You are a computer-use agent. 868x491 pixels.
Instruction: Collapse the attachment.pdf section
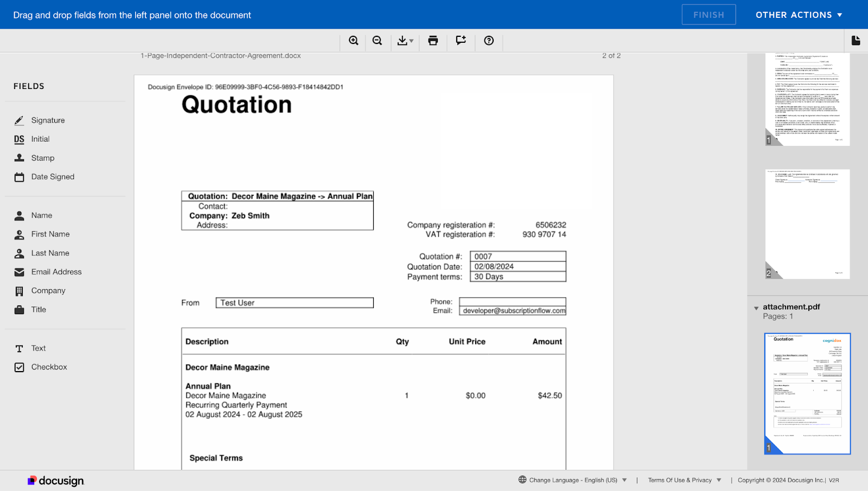click(756, 308)
